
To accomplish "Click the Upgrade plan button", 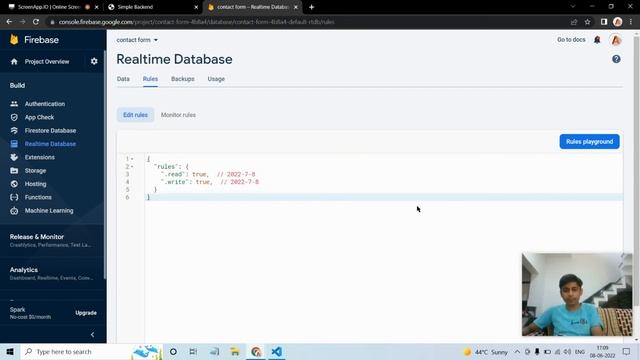I will (x=86, y=313).
